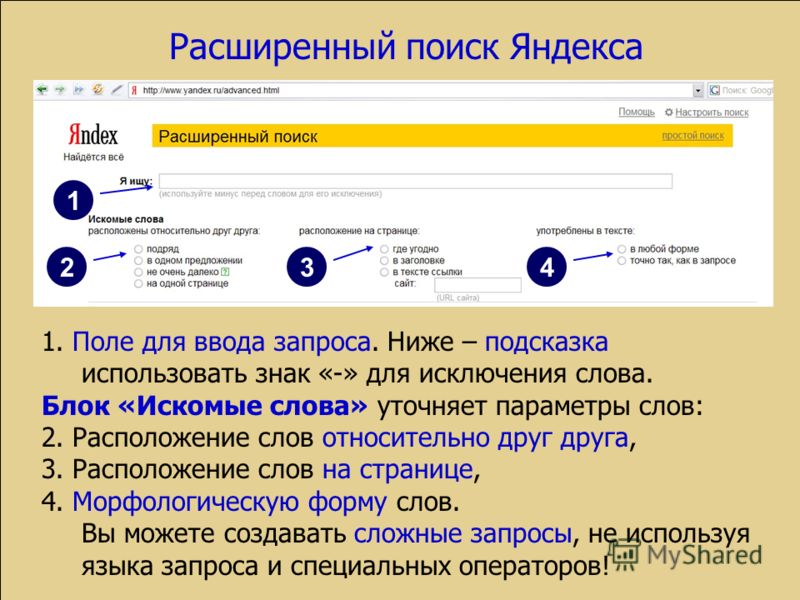The height and width of the screenshot is (600, 800).
Task: Click the Я ищу query input field
Action: coord(415,181)
